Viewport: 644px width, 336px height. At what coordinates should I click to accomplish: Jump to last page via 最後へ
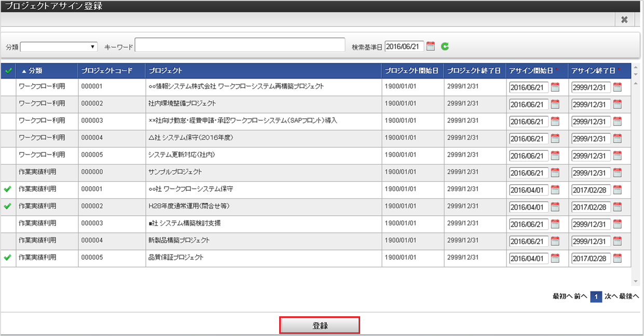629,296
